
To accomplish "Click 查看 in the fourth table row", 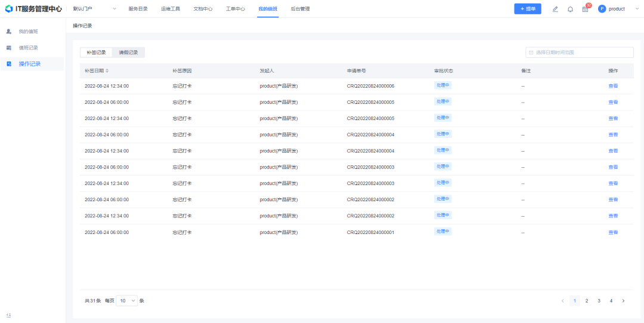I will [x=613, y=134].
